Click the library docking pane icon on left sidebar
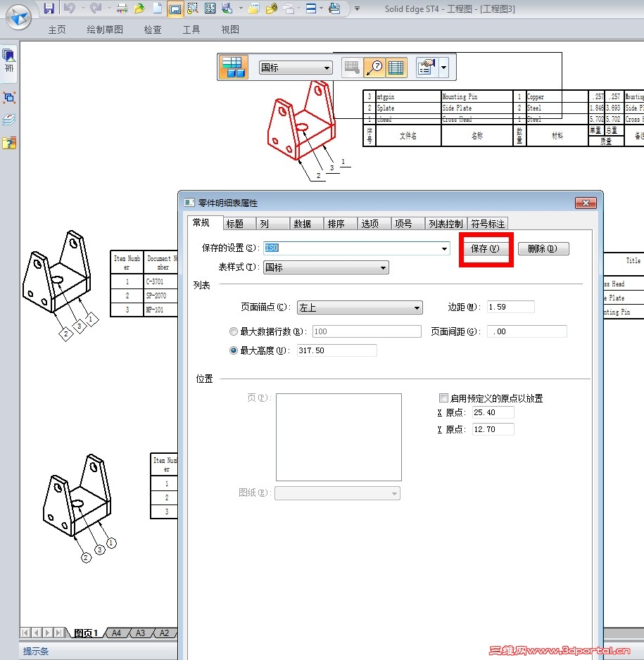The image size is (644, 660). (9, 60)
